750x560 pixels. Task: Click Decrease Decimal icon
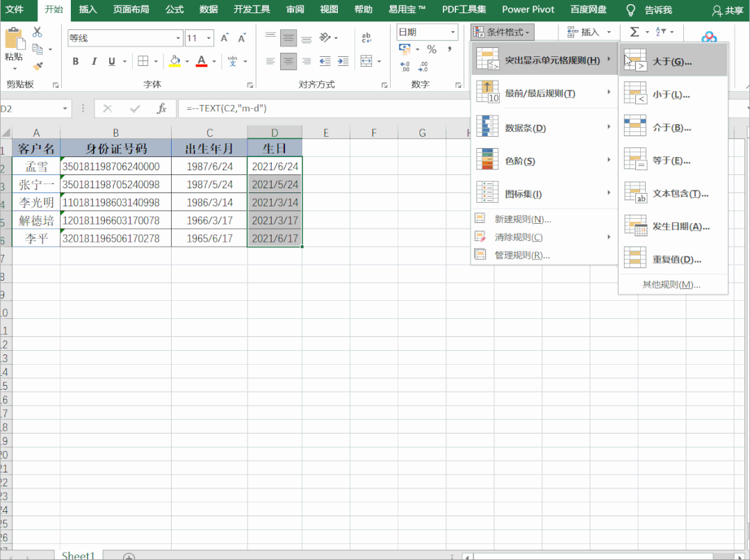click(423, 67)
